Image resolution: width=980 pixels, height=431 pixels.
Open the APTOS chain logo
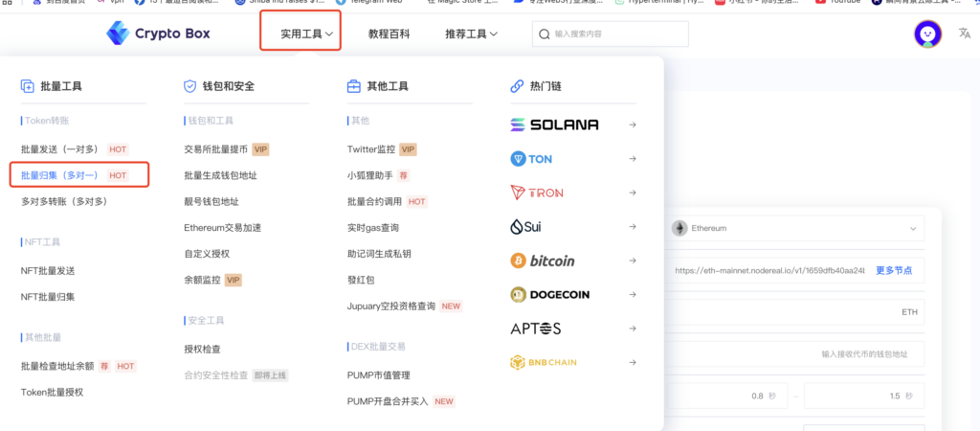[536, 329]
